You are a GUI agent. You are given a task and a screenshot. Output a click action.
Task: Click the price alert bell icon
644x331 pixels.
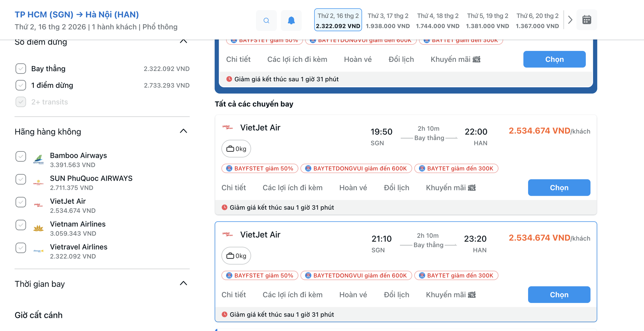click(x=291, y=21)
